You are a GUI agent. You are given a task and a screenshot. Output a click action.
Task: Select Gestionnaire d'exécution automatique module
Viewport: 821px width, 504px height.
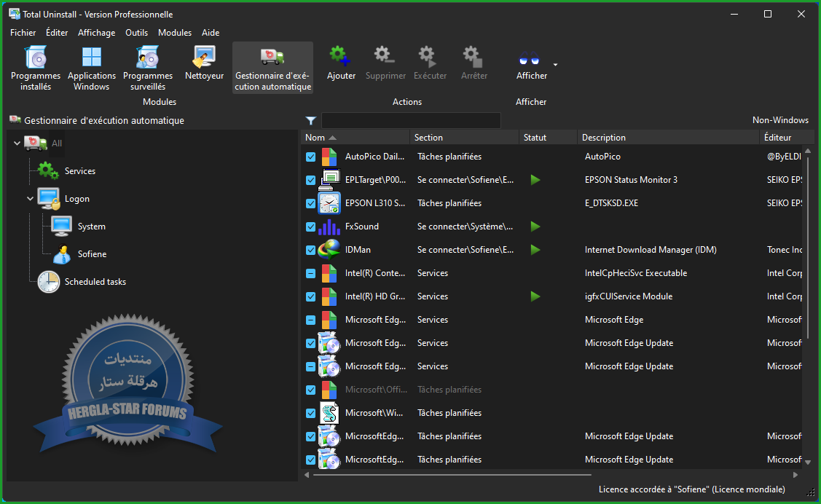point(272,68)
